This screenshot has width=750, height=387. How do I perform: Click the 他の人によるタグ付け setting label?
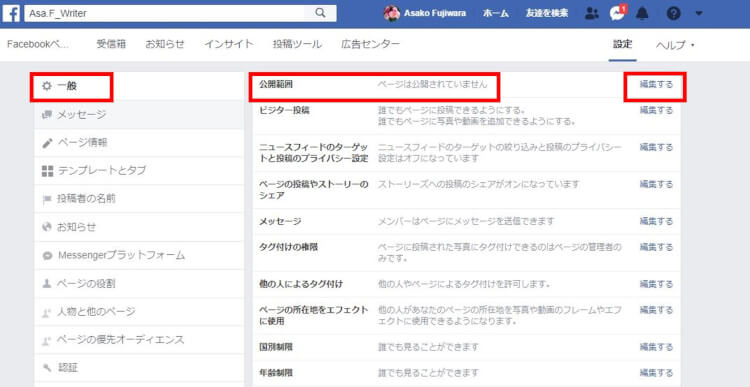301,285
